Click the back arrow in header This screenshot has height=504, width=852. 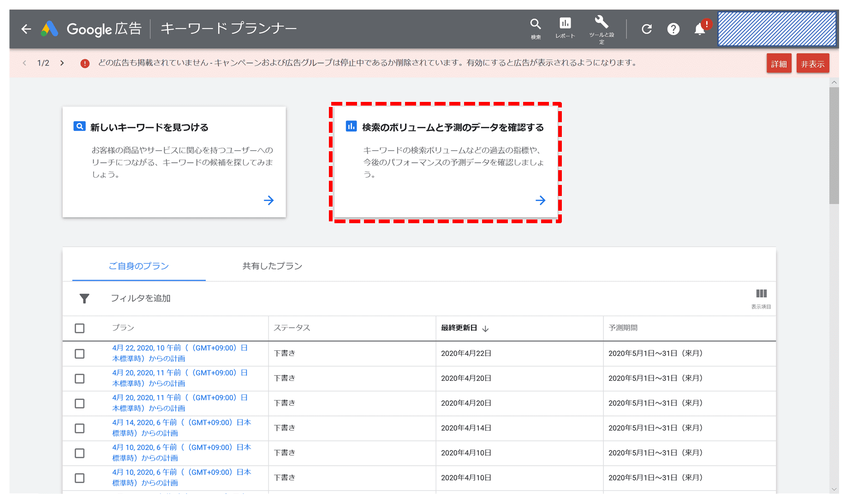(x=26, y=29)
